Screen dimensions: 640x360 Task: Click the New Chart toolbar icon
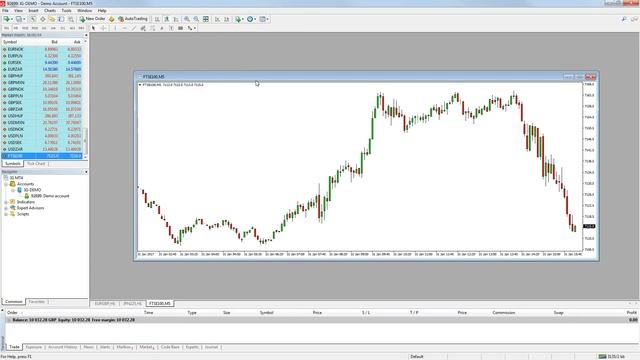(7, 19)
